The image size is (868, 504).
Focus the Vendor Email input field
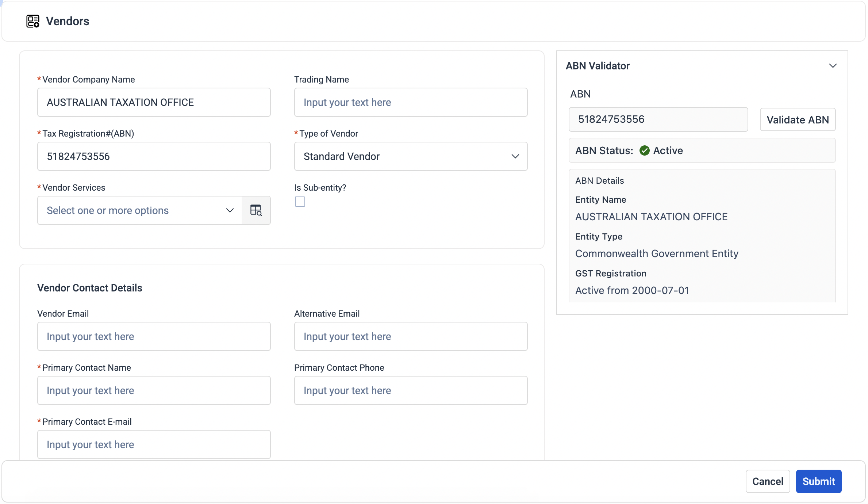click(x=154, y=336)
